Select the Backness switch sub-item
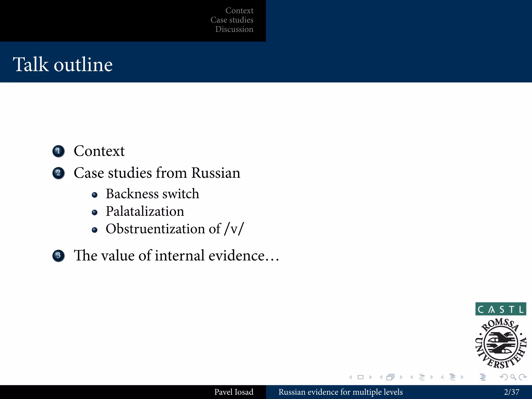 point(152,194)
